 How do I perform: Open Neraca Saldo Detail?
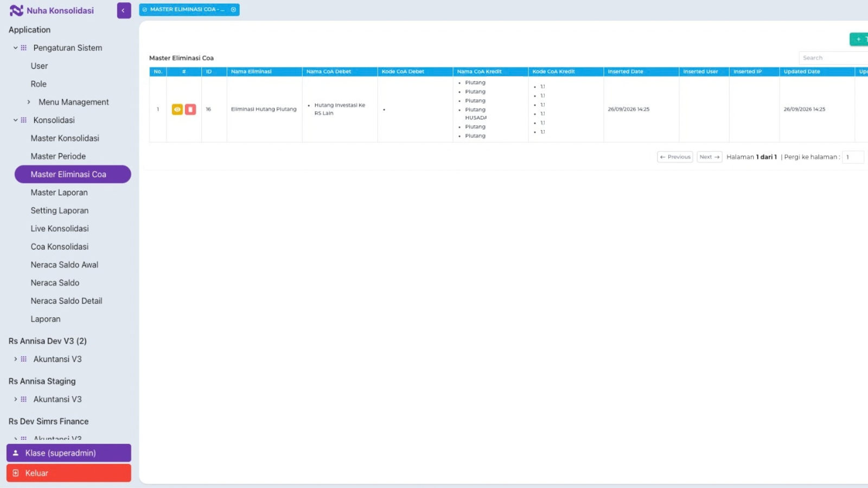pyautogui.click(x=66, y=301)
